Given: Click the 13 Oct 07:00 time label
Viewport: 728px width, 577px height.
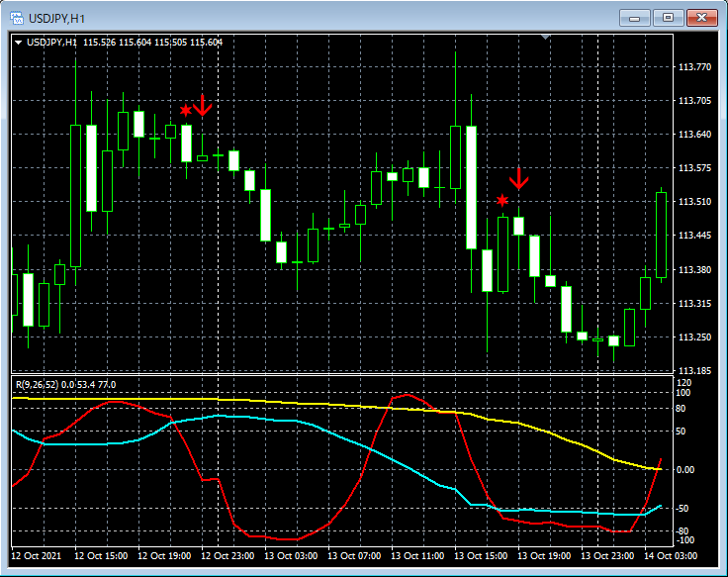Looking at the screenshot, I should tap(354, 556).
